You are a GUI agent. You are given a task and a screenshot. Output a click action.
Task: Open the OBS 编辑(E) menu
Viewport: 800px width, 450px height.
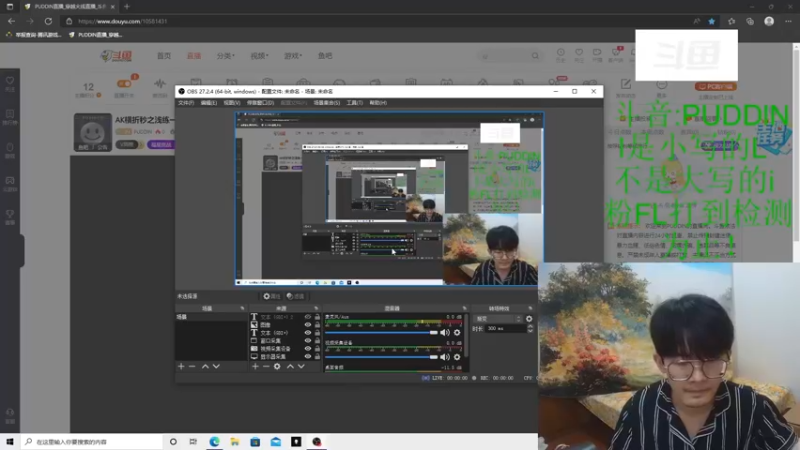(x=209, y=103)
